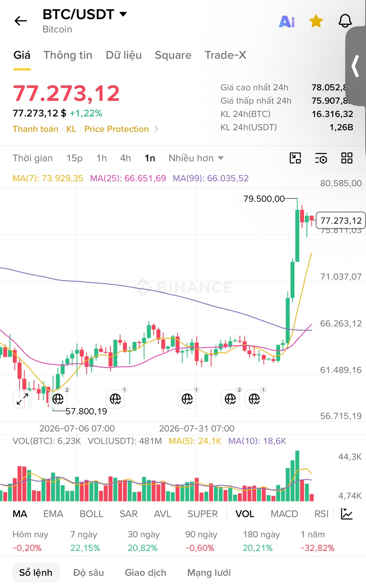
Task: Select the RSI sub-indicator
Action: click(x=321, y=514)
